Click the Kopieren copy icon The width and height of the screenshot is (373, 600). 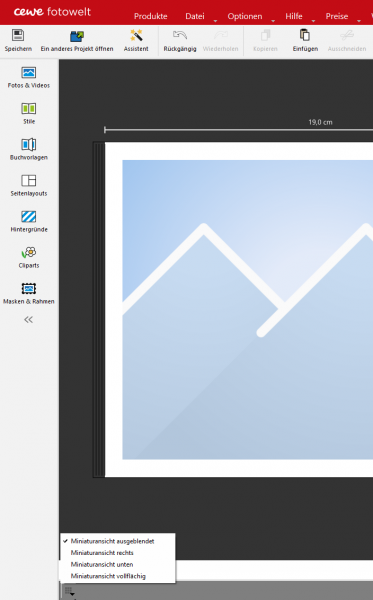coord(265,35)
